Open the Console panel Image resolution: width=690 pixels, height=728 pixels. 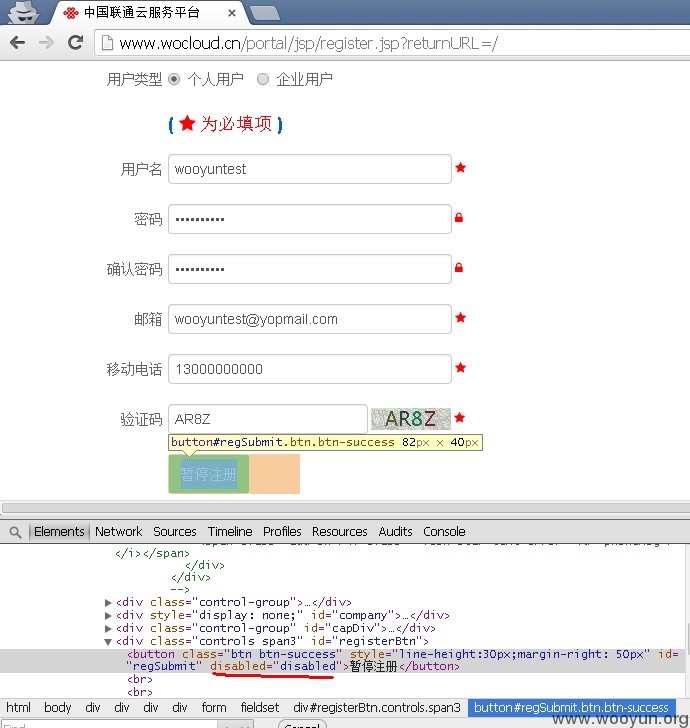[444, 532]
